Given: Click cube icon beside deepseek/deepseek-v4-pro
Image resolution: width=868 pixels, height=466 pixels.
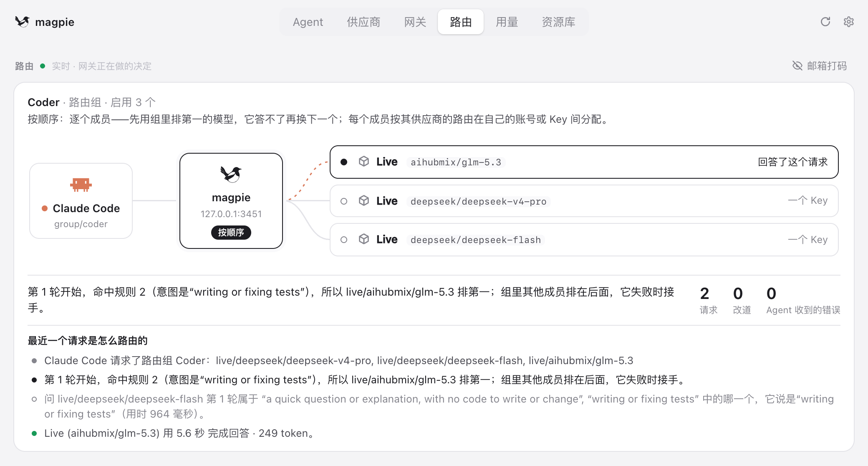Looking at the screenshot, I should pos(364,201).
